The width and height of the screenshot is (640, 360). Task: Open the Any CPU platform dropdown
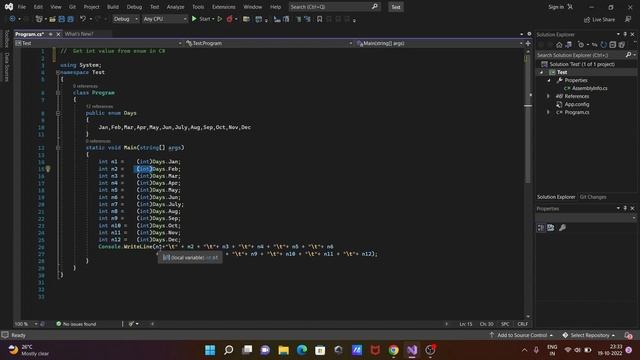164,19
